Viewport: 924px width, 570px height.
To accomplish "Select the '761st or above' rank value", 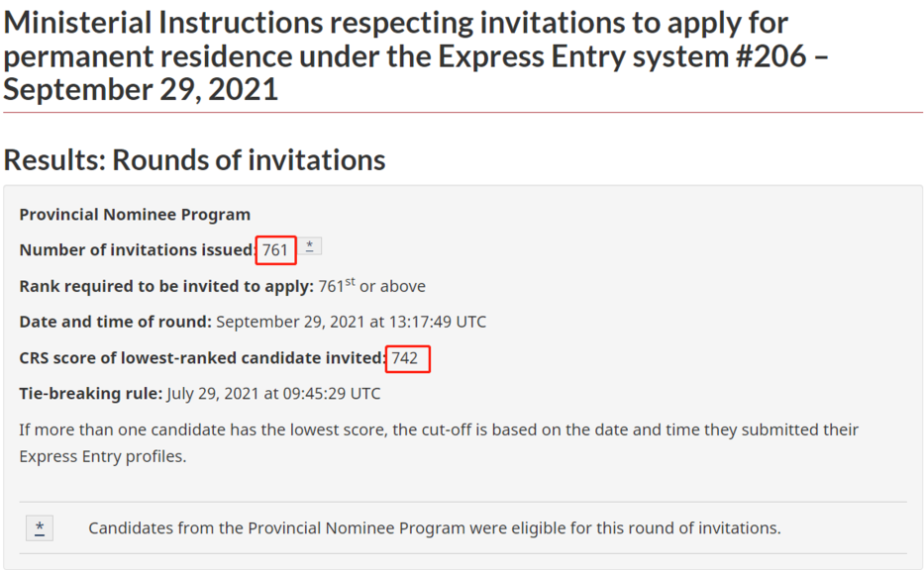I will click(x=371, y=286).
